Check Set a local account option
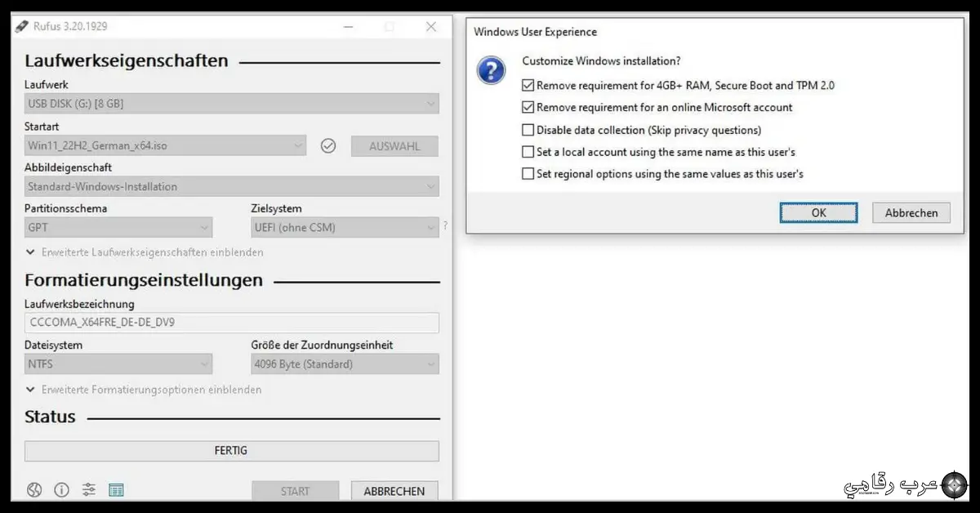Screen dimensions: 980x513 point(528,152)
